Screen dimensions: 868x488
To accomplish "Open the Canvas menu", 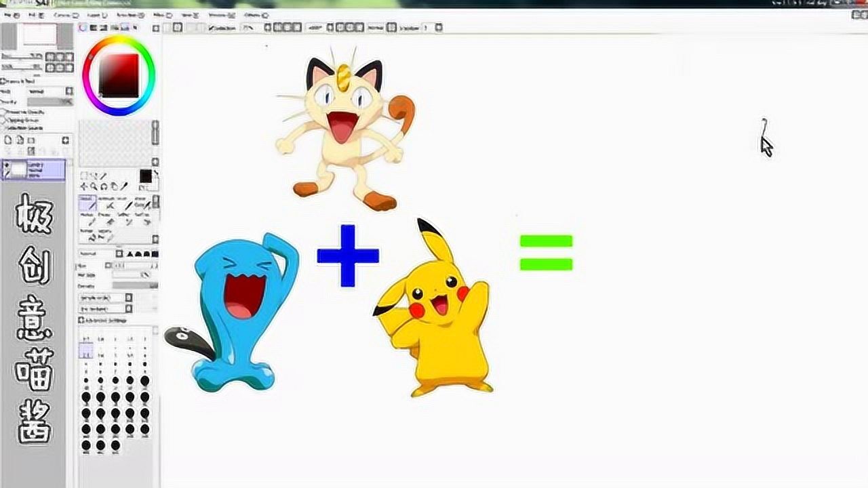I will click(x=66, y=16).
